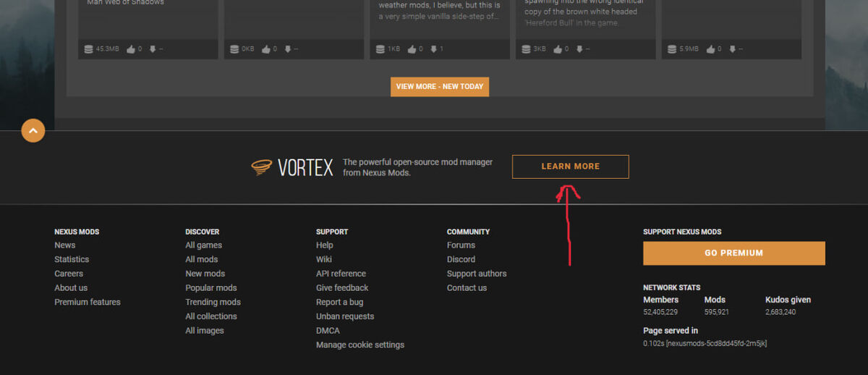Open the Careers link
This screenshot has height=375, width=868.
pyautogui.click(x=69, y=274)
